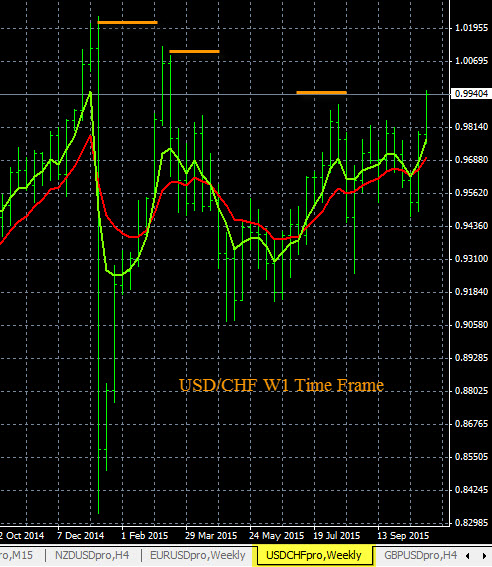The width and height of the screenshot is (492, 567).
Task: Select the USD/CHF W1 Time Frame label
Action: (281, 385)
